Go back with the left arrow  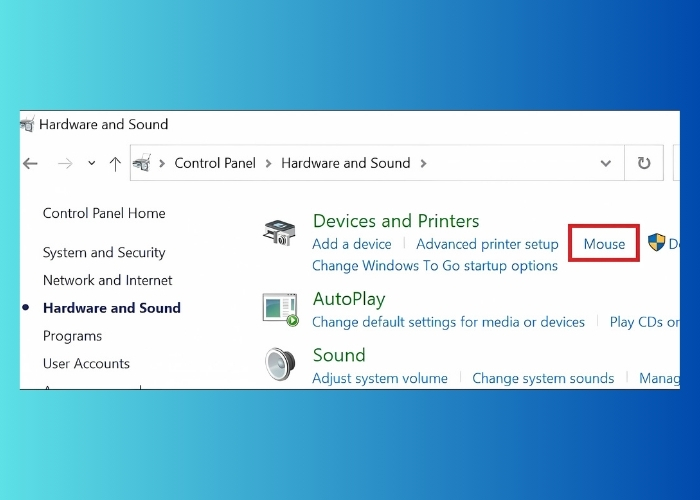(30, 163)
